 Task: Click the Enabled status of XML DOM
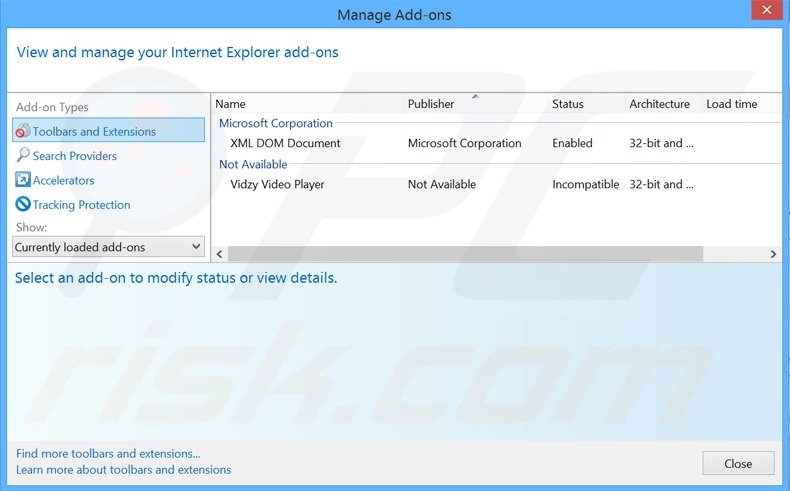coord(572,144)
